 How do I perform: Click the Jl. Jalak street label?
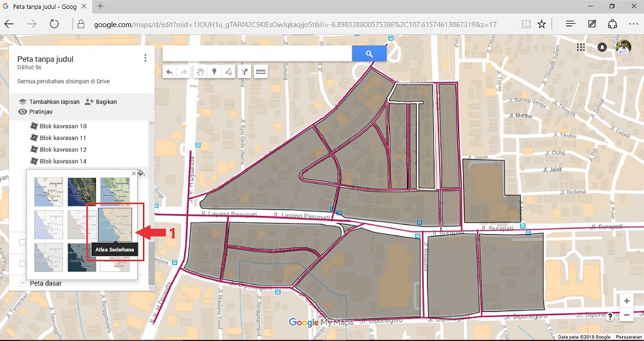point(553,170)
